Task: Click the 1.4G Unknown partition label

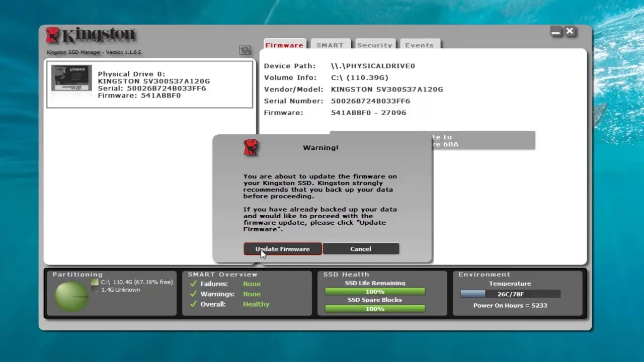Action: [121, 290]
